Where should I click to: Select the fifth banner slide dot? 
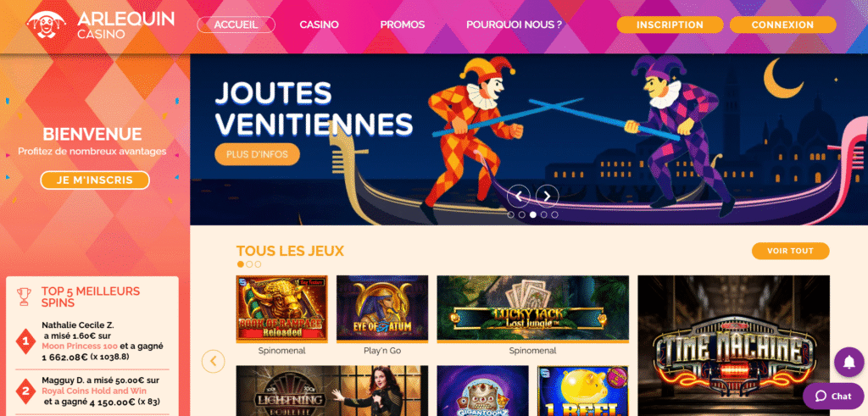pos(554,214)
